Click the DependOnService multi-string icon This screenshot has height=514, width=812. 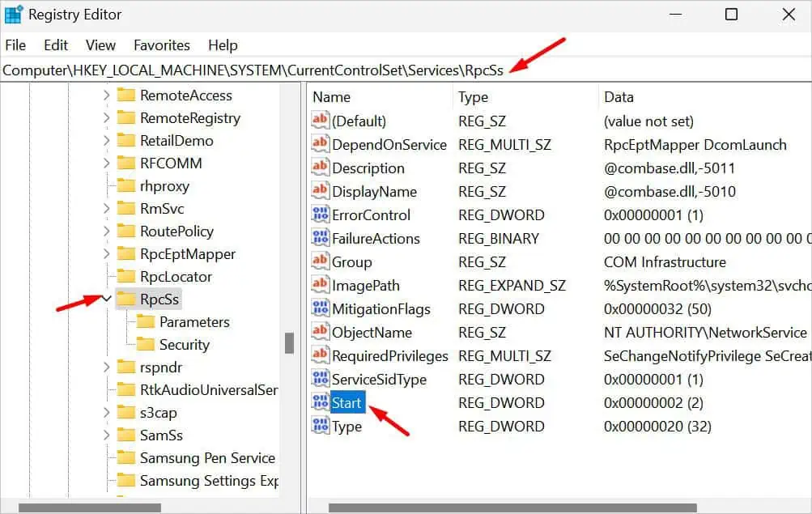321,144
